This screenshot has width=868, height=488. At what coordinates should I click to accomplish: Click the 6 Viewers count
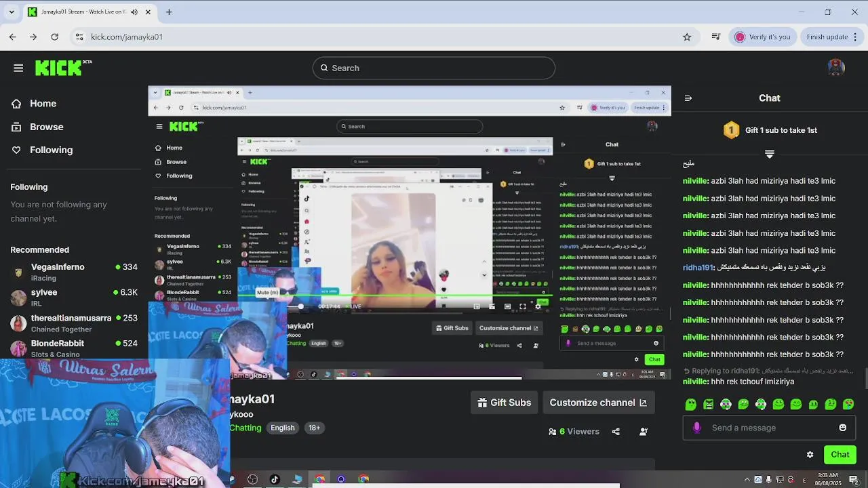[574, 432]
